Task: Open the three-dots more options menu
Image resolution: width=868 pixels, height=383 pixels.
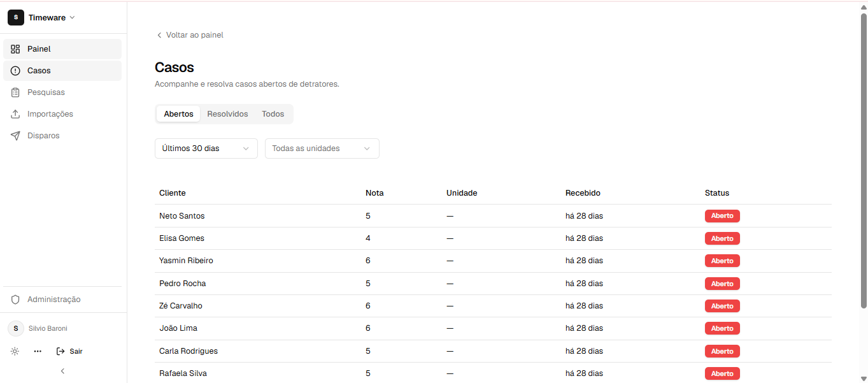Action: 38,351
